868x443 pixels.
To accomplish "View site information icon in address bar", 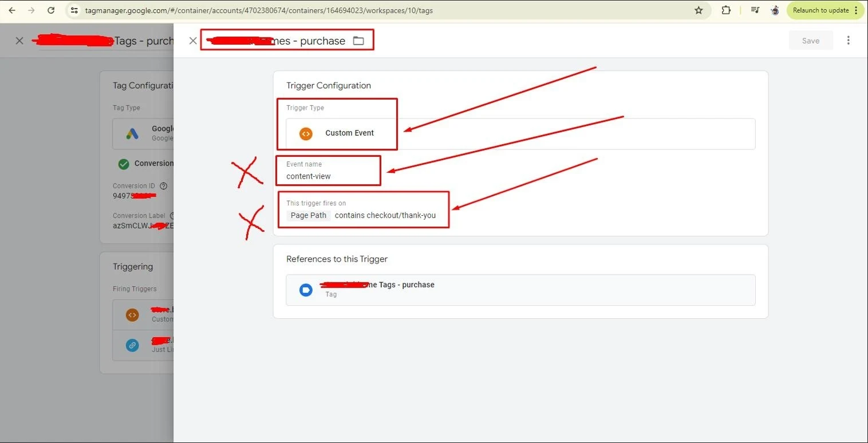I will point(74,10).
